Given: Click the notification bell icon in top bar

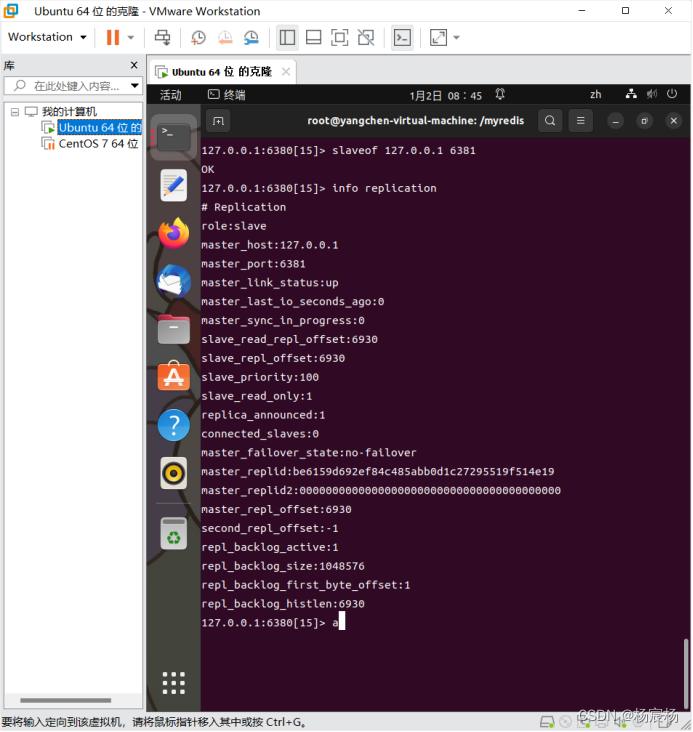Looking at the screenshot, I should 500,94.
